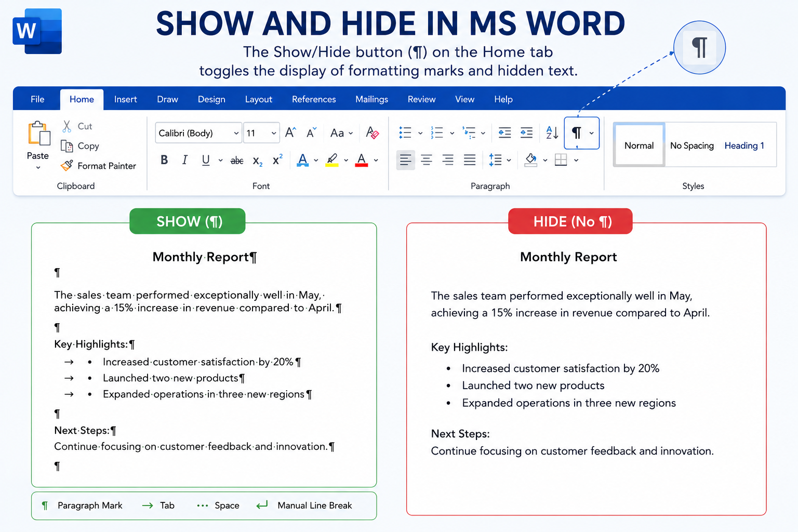The image size is (798, 532).
Task: Sort text A to Z
Action: pos(552,133)
